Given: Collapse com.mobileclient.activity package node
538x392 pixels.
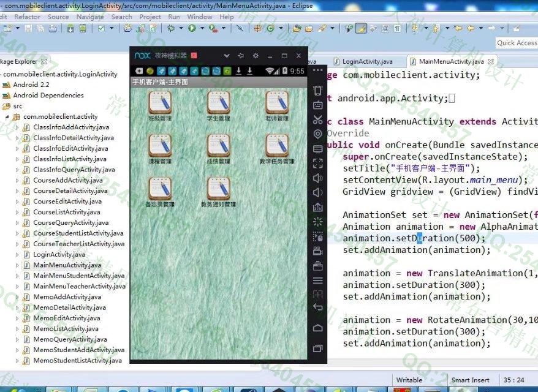Looking at the screenshot, I should pyautogui.click(x=7, y=116).
